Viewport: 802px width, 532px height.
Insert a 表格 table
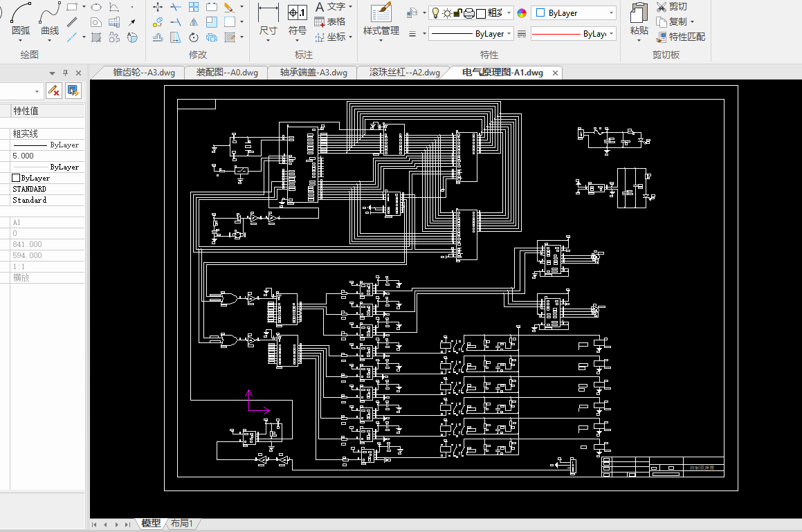330,22
